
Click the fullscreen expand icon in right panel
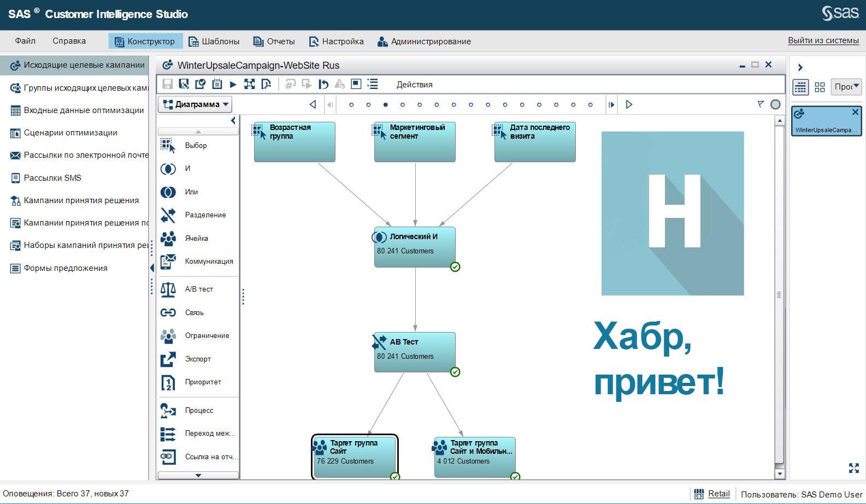(854, 468)
